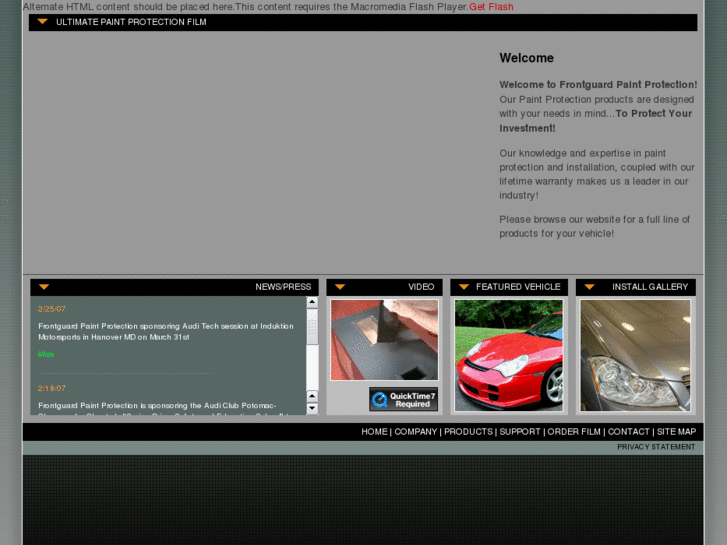The image size is (727, 545).
Task: Click the INSTALL GALLERY header label
Action: [x=650, y=287]
